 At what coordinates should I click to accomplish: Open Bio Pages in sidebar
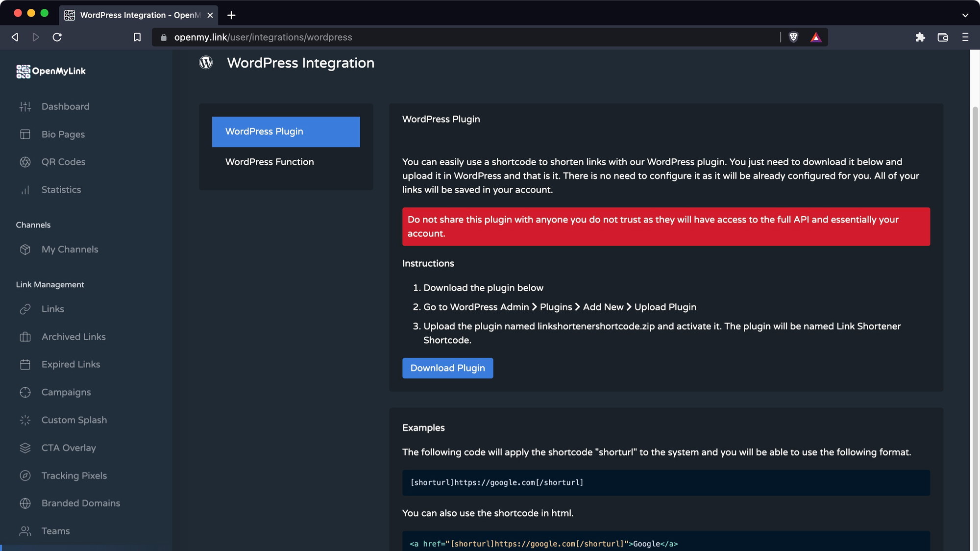pos(63,134)
